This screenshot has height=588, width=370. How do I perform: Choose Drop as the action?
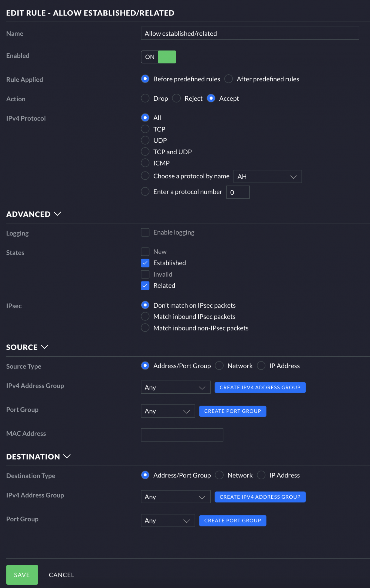coord(145,98)
